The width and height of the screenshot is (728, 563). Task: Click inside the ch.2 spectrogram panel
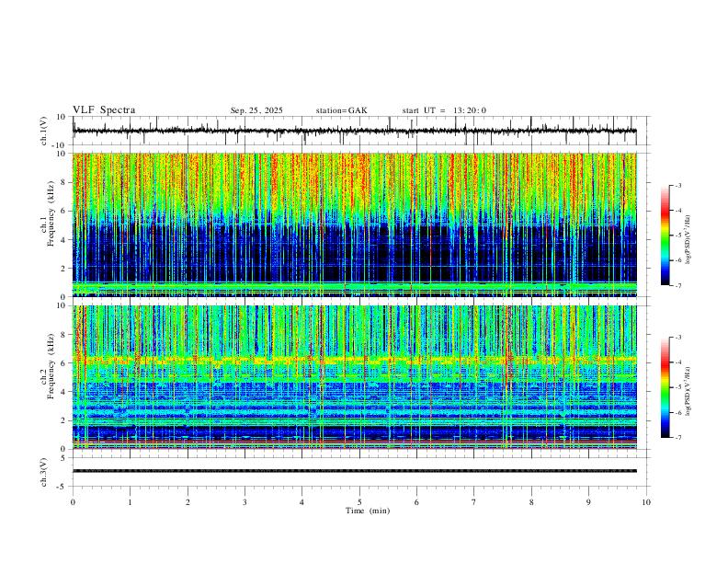click(354, 377)
